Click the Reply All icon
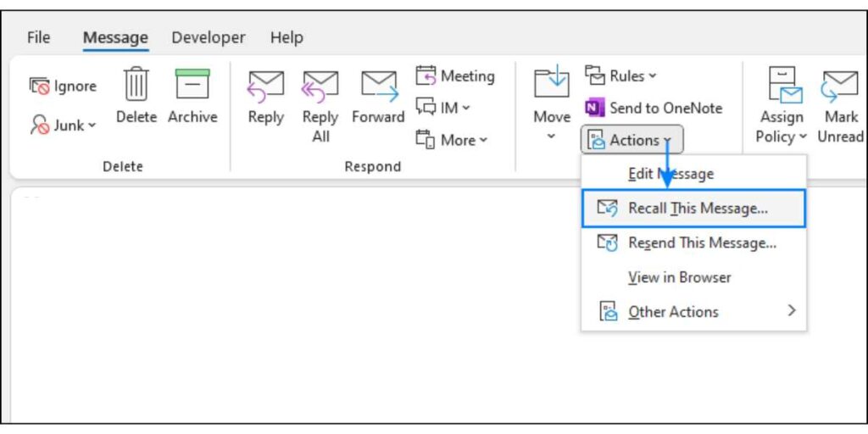 320,86
